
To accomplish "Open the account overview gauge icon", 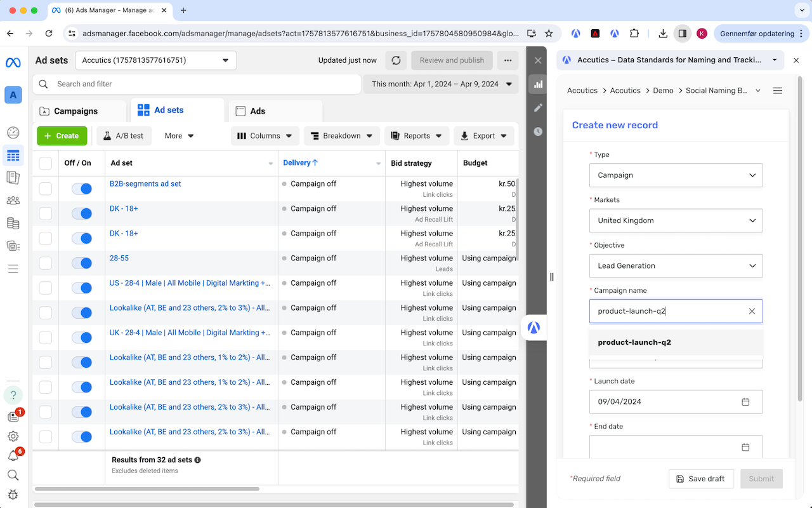I will 13,133.
